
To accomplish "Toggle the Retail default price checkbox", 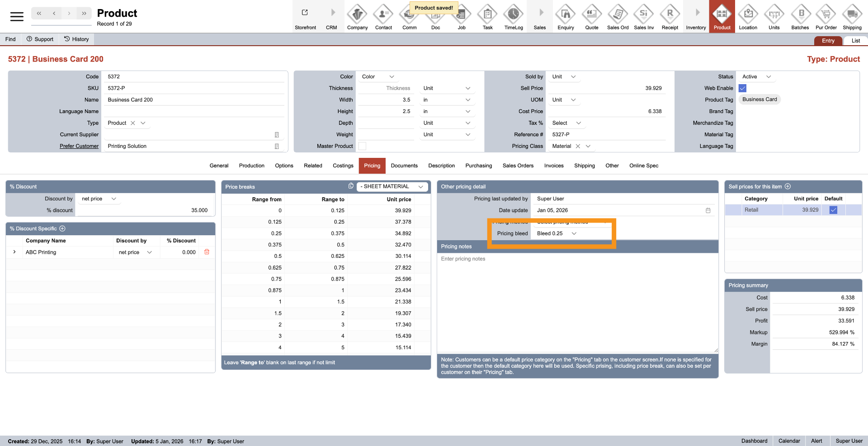I will tap(833, 210).
